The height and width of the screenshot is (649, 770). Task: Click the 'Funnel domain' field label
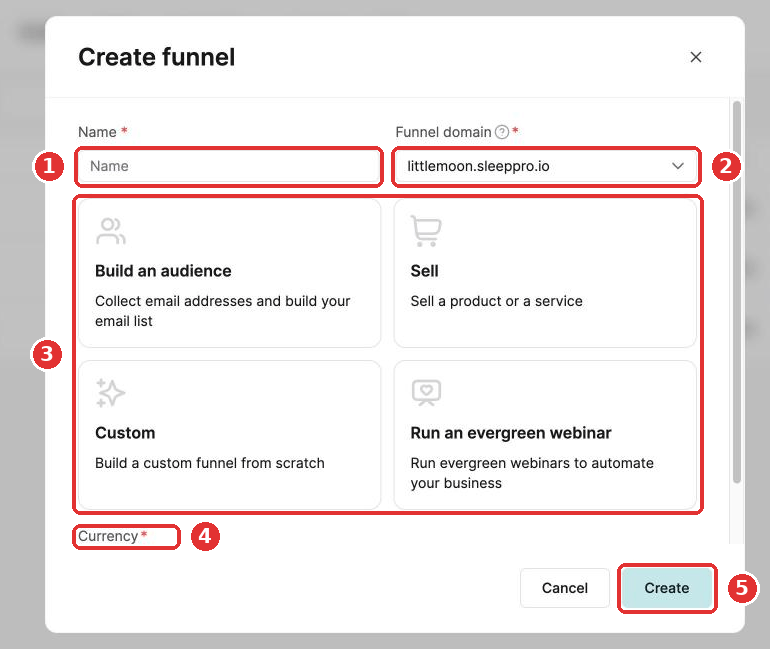click(443, 132)
